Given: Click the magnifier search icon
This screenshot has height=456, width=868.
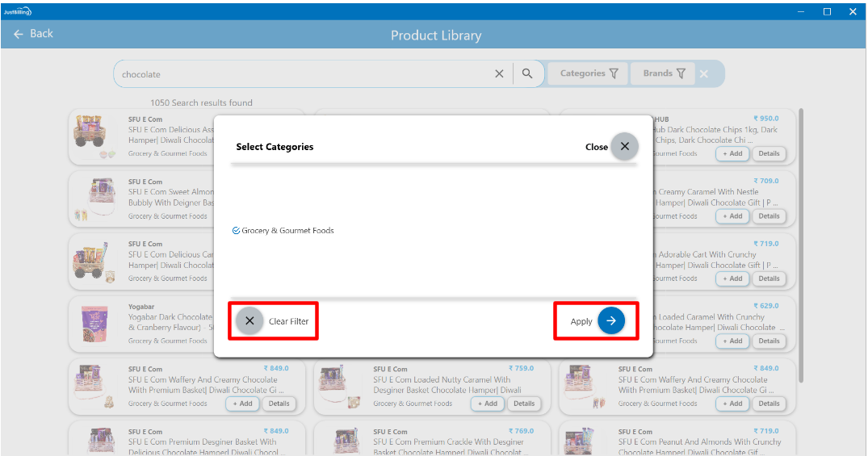Looking at the screenshot, I should pyautogui.click(x=527, y=73).
